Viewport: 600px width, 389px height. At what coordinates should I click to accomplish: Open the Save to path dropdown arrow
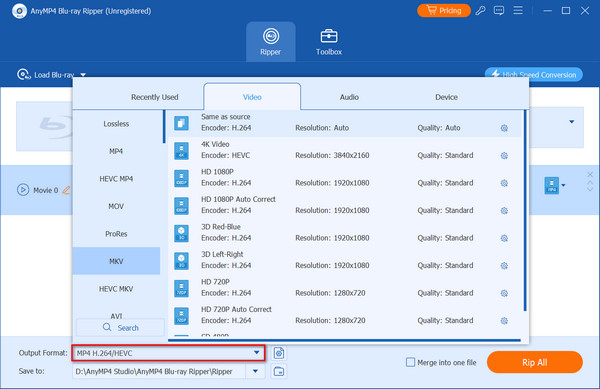click(255, 371)
